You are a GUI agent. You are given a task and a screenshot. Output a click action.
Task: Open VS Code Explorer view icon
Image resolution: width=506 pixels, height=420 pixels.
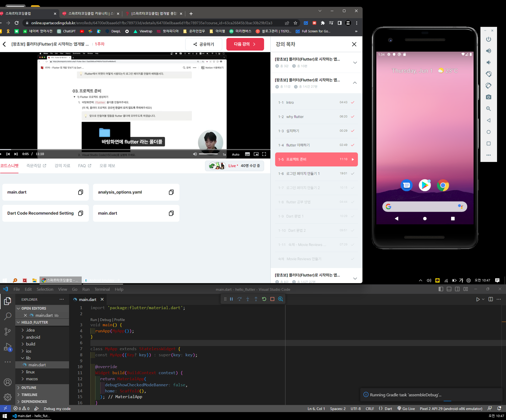[8, 301]
